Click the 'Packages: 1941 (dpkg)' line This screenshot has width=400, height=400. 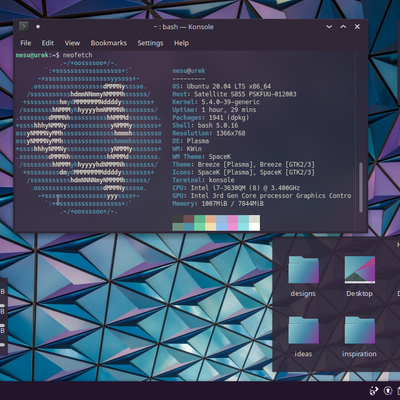coord(211,118)
